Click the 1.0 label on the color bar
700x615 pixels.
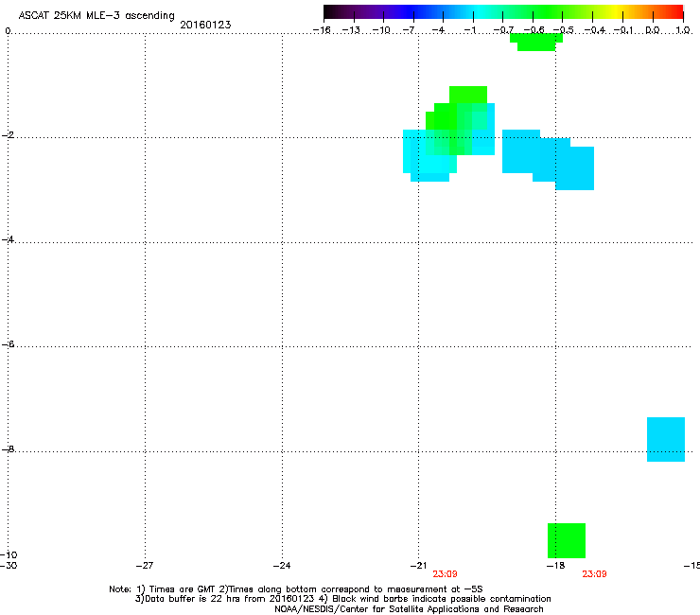[683, 30]
